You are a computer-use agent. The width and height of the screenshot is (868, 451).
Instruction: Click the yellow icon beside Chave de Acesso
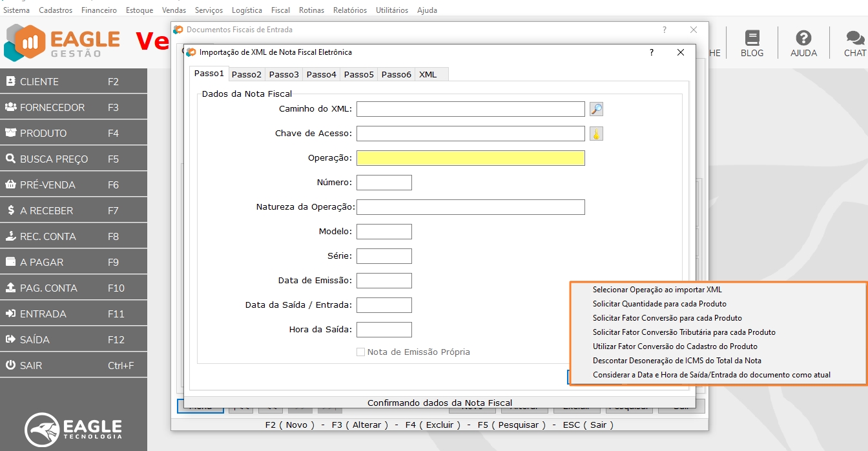click(596, 134)
